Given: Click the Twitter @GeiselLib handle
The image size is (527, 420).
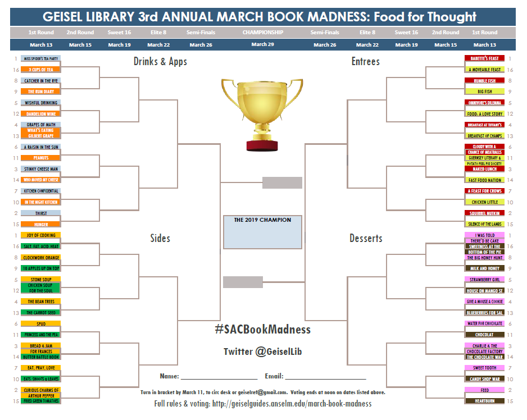Looking at the screenshot, I should [x=262, y=351].
